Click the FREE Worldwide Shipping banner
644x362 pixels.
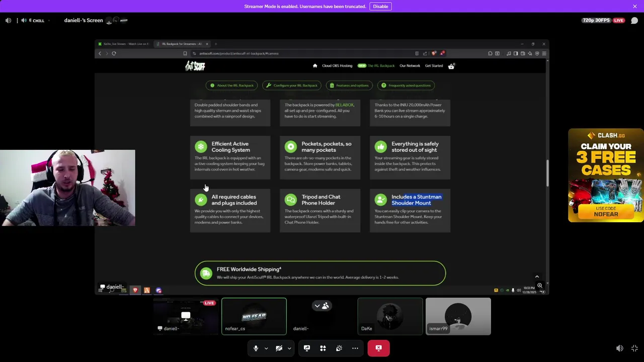(x=320, y=273)
